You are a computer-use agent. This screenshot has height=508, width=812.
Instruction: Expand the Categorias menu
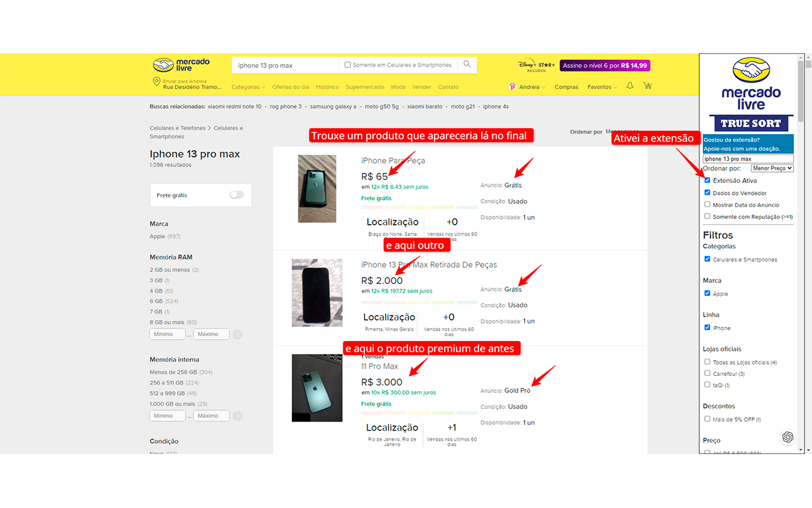pos(248,87)
